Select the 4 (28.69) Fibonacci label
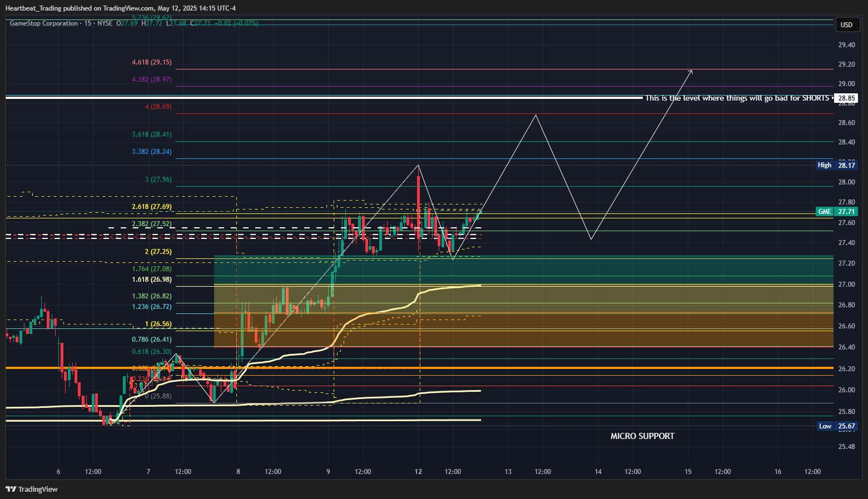 (158, 107)
